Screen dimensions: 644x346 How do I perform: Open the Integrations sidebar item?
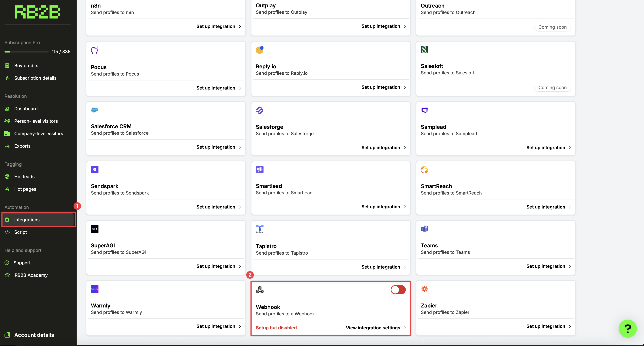[27, 220]
